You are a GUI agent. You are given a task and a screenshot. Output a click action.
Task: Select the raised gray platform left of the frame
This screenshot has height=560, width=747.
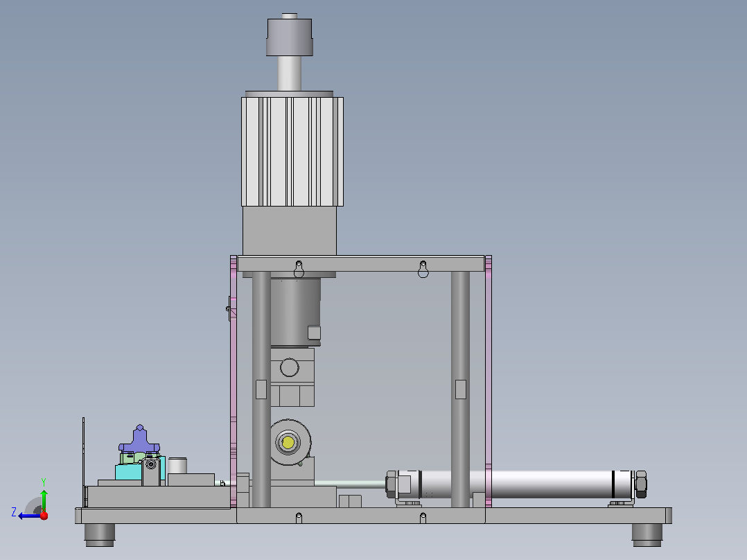[x=159, y=497]
